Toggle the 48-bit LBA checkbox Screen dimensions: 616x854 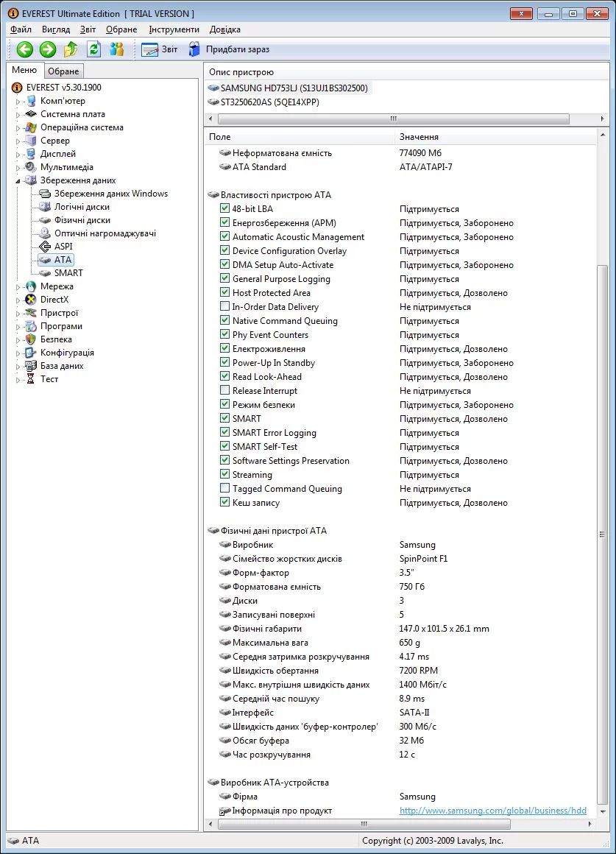point(224,208)
